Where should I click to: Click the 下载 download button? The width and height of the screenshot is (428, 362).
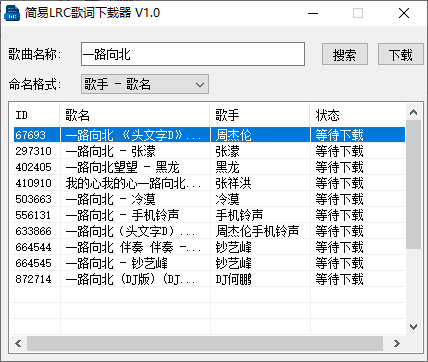(401, 54)
